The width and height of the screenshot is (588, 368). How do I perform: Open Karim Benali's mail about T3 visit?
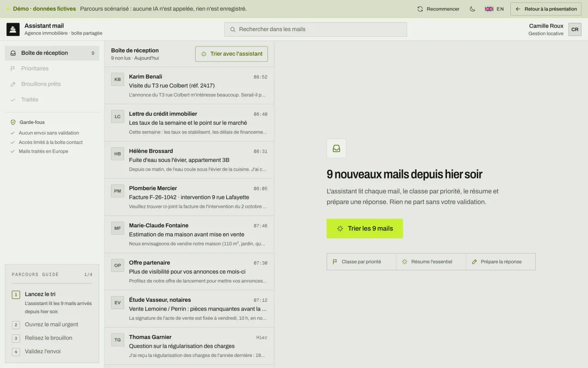click(x=189, y=86)
